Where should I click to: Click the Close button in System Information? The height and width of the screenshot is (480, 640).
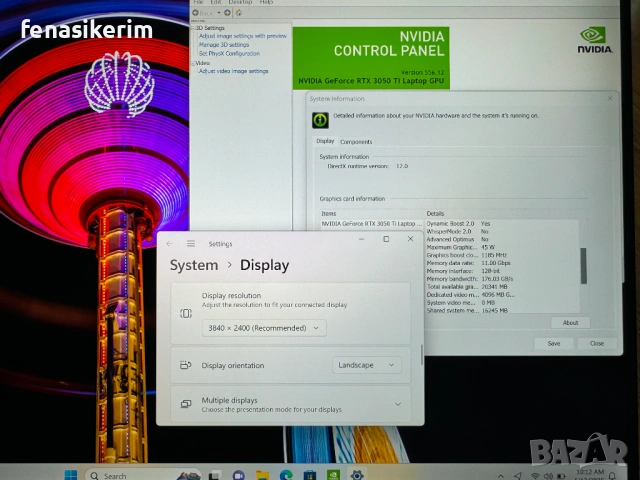(x=597, y=343)
